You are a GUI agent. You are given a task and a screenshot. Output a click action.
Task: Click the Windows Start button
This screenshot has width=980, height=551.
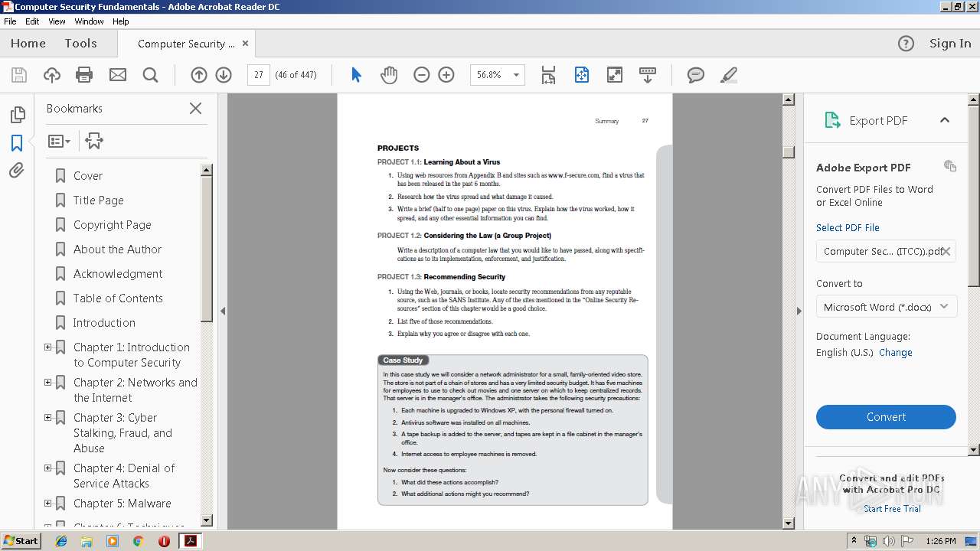pos(21,540)
